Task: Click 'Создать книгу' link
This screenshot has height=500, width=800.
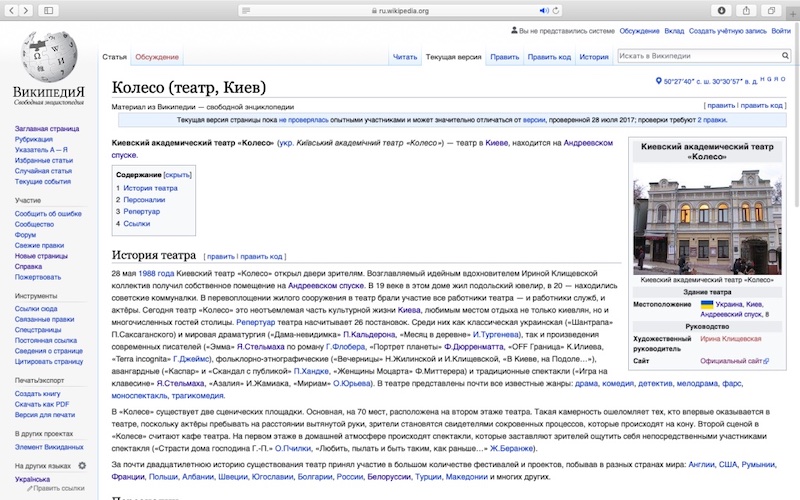Action: point(37,394)
